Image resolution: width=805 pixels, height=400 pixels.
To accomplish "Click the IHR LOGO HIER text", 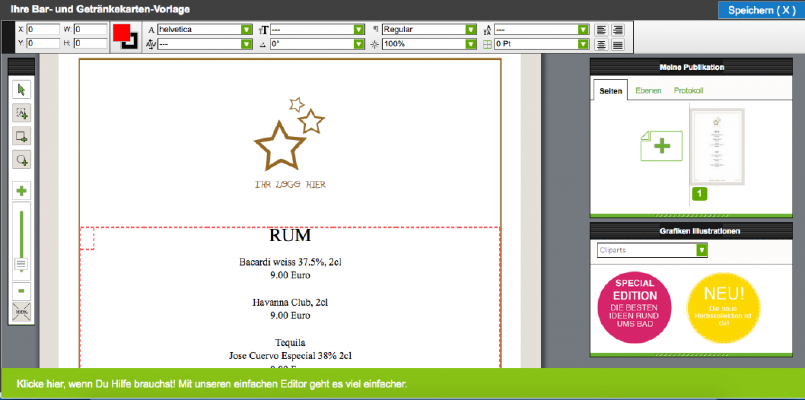I will coord(290,184).
